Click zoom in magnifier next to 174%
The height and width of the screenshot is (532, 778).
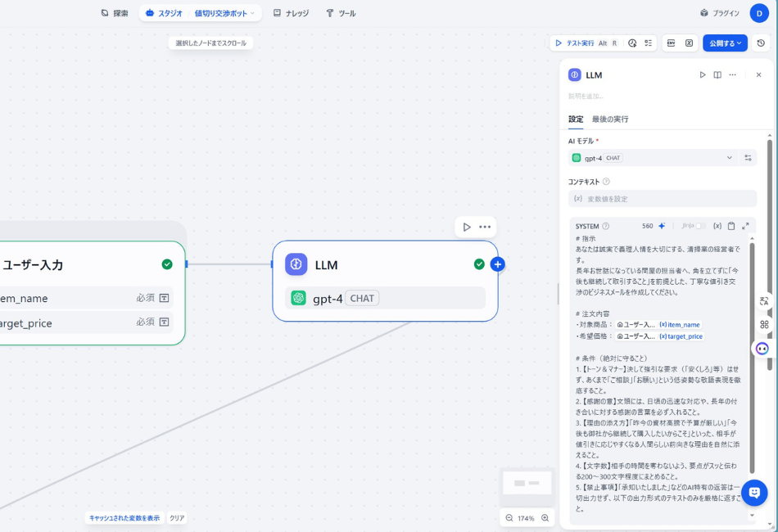point(545,518)
